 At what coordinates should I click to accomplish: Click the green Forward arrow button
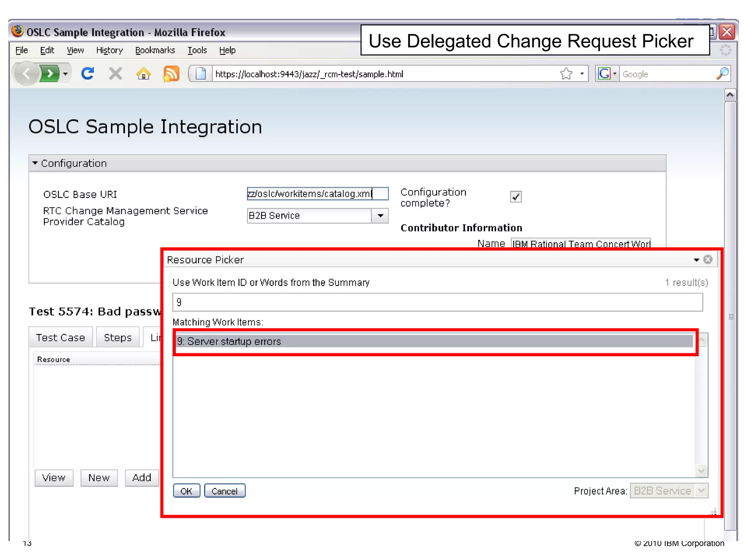tap(50, 74)
